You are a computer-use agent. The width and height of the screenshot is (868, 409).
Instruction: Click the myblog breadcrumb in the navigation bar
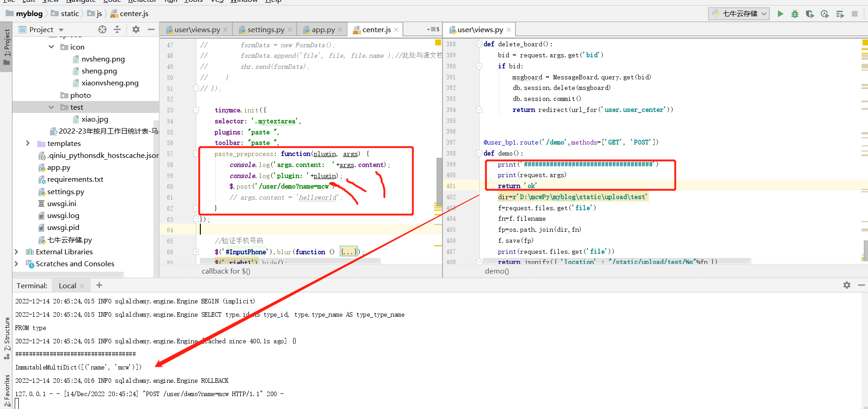[24, 14]
